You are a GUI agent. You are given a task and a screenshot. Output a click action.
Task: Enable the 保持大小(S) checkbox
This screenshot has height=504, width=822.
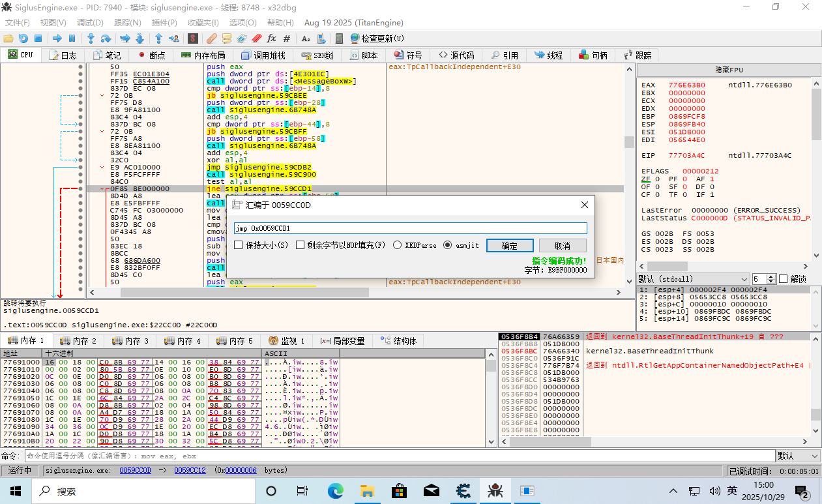coord(239,245)
